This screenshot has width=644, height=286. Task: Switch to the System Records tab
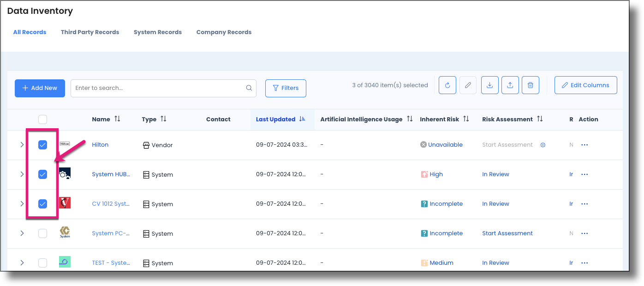pyautogui.click(x=158, y=32)
